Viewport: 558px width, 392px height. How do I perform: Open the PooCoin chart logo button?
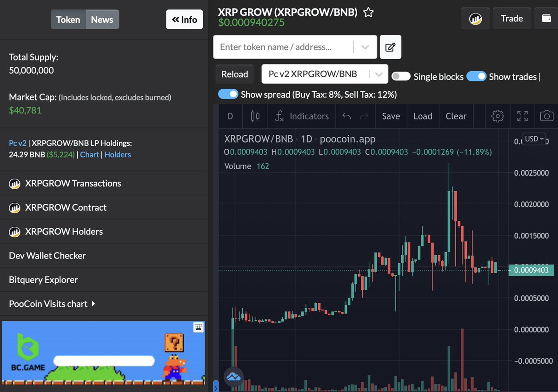(475, 19)
